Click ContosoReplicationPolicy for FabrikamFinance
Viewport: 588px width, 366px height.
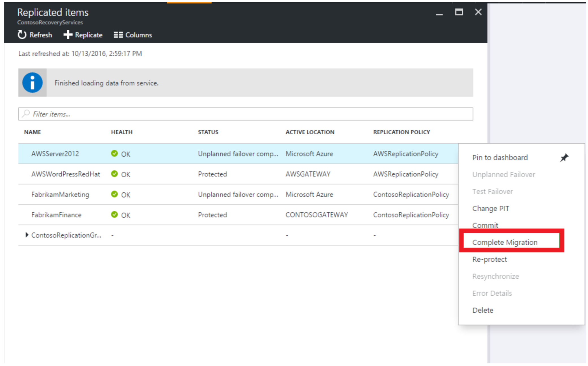pos(411,215)
